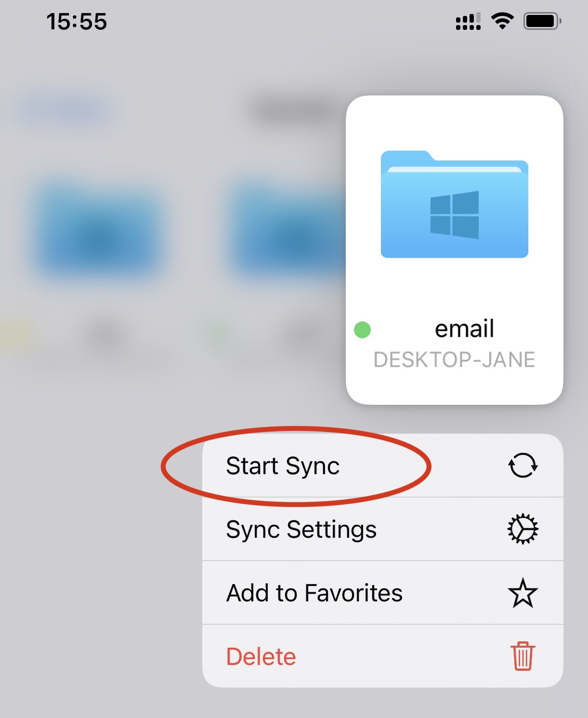The width and height of the screenshot is (588, 718).
Task: Tap the battery status bar icon
Action: (x=542, y=21)
